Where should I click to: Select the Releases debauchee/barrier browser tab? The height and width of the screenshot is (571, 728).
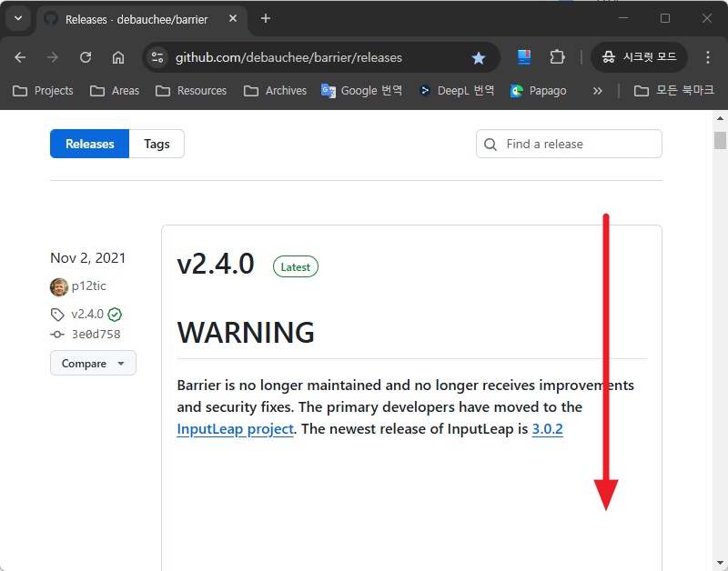(x=142, y=19)
